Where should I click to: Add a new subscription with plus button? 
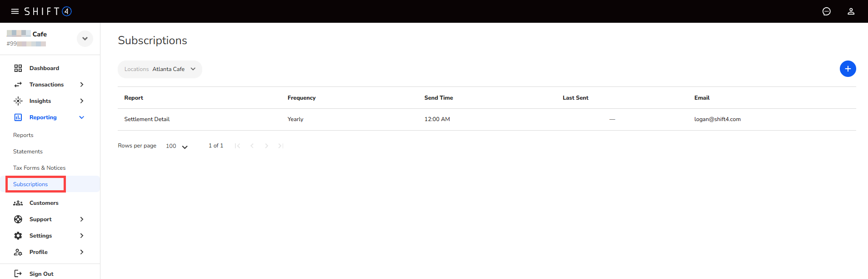[848, 69]
